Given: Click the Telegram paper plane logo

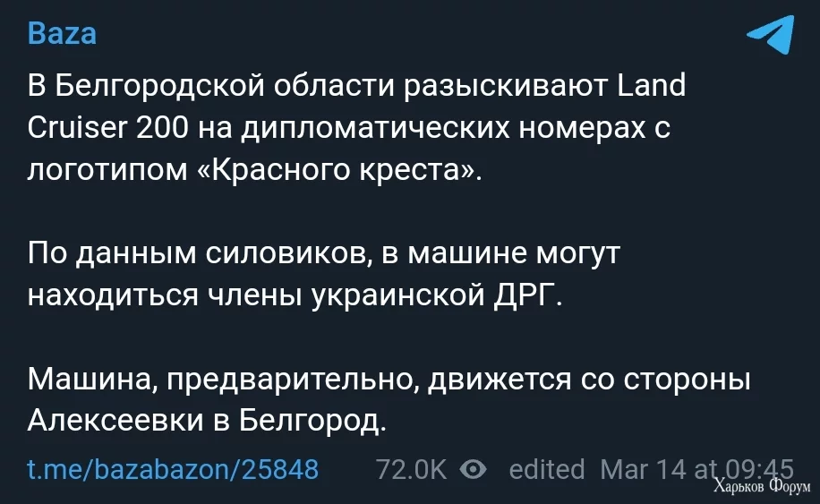Looking at the screenshot, I should click(770, 38).
